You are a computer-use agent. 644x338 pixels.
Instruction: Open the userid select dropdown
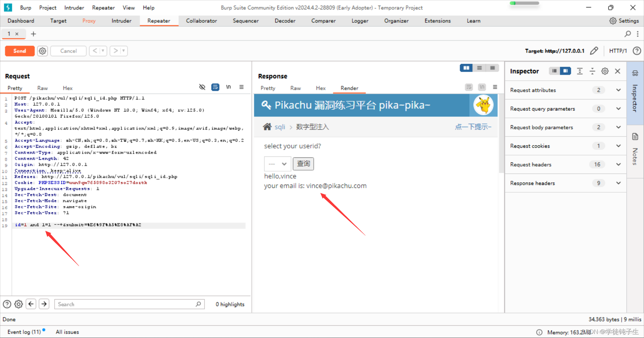click(278, 164)
